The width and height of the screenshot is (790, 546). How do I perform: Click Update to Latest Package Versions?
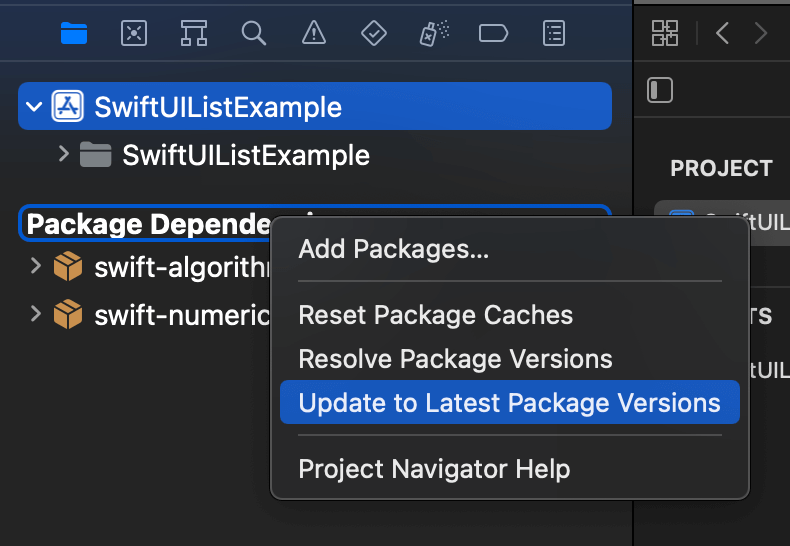509,403
